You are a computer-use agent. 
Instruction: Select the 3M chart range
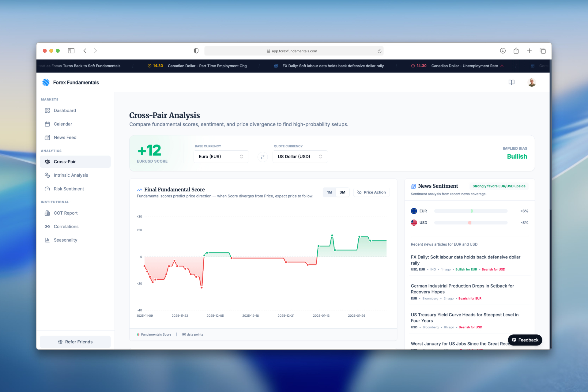coord(342,192)
